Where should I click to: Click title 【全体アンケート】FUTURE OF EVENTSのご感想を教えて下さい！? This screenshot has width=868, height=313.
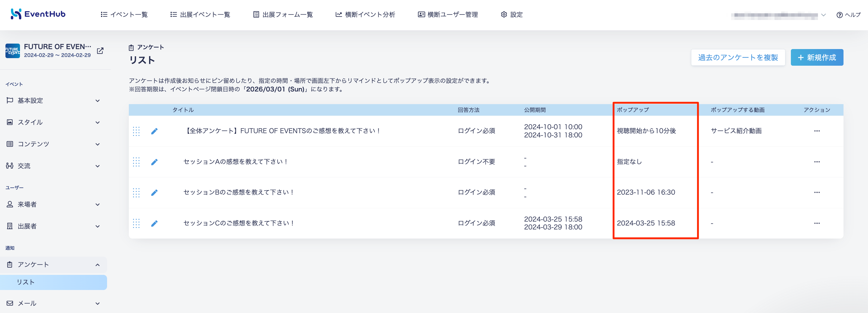point(282,131)
